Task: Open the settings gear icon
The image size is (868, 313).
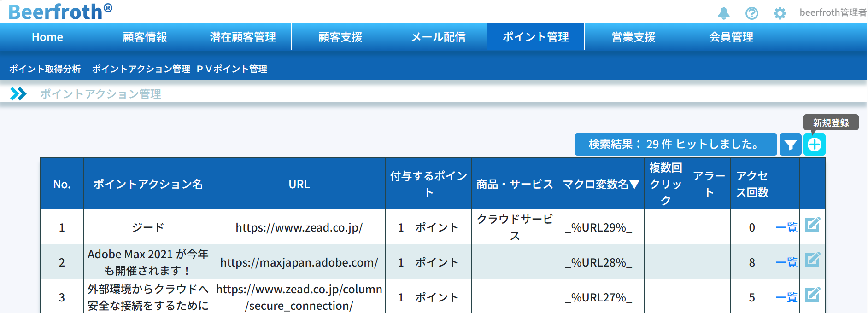Action: point(780,13)
